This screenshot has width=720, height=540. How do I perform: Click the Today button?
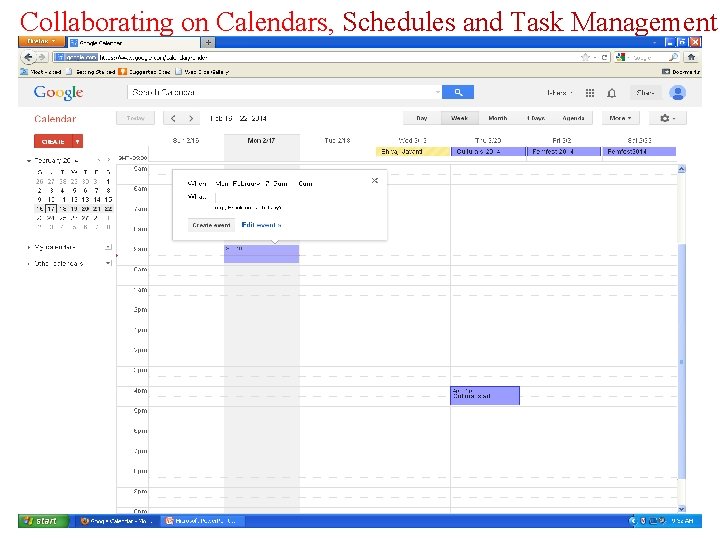coord(135,118)
